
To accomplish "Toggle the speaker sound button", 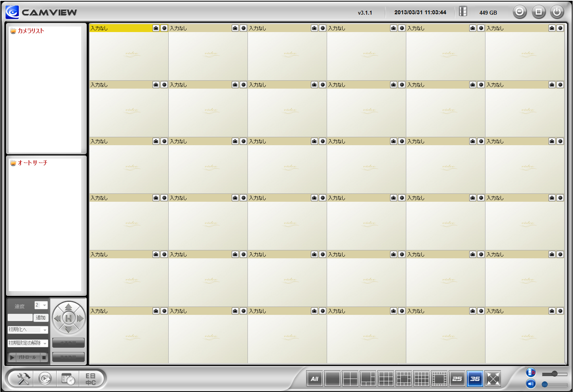I will pyautogui.click(x=531, y=384).
